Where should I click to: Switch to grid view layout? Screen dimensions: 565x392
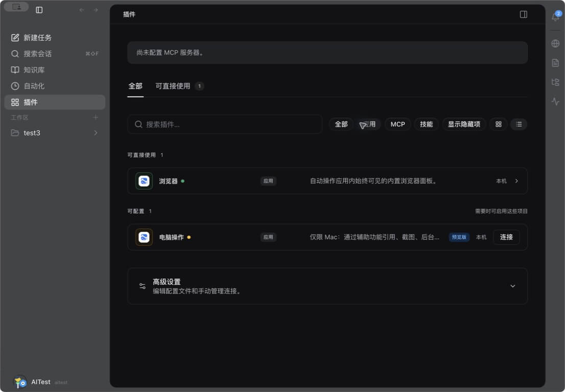click(x=499, y=124)
